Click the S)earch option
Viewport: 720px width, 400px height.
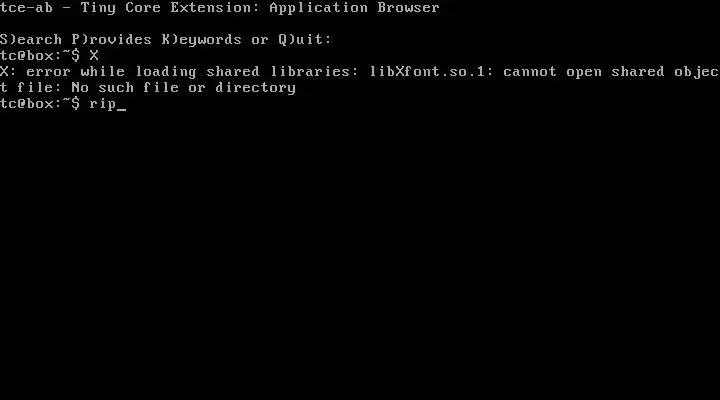(x=31, y=39)
